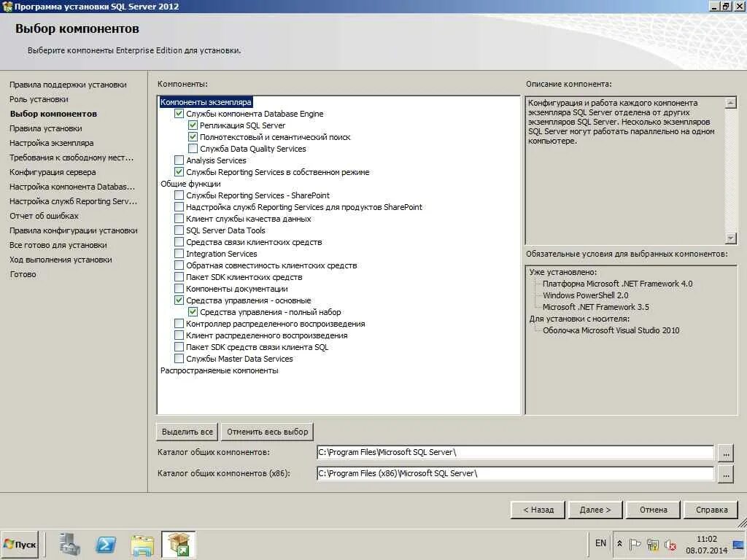Check Службы Reporting Services - SharePoint

pos(179,195)
